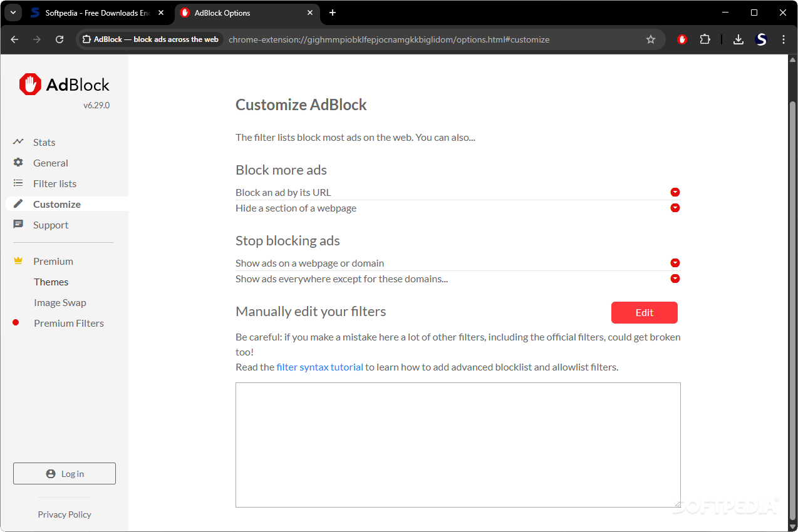798x532 pixels.
Task: Expand Hide a section of a webpage
Action: (675, 208)
